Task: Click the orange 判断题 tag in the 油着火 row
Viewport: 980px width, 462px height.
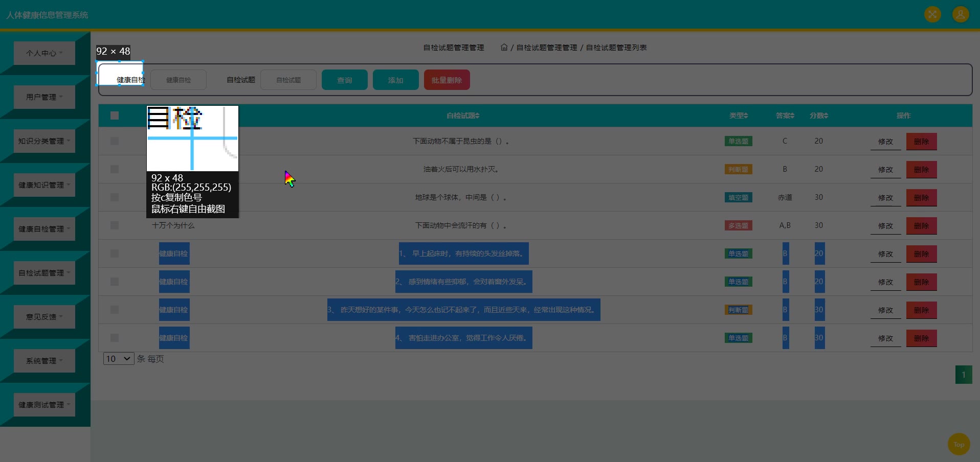Action: pos(739,169)
